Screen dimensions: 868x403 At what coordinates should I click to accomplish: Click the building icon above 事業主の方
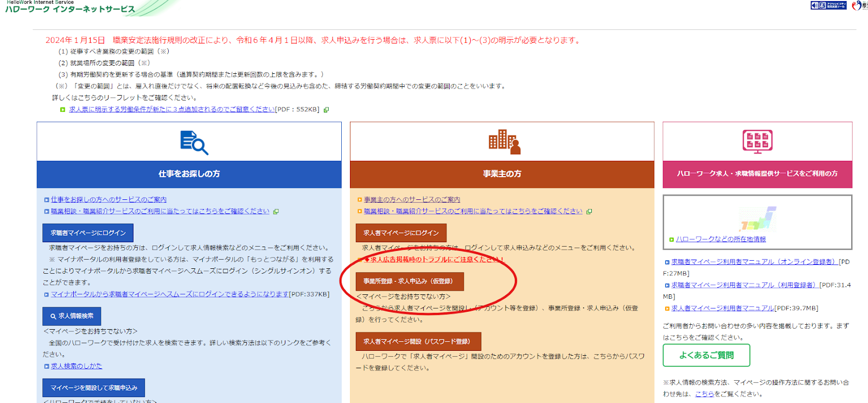505,142
